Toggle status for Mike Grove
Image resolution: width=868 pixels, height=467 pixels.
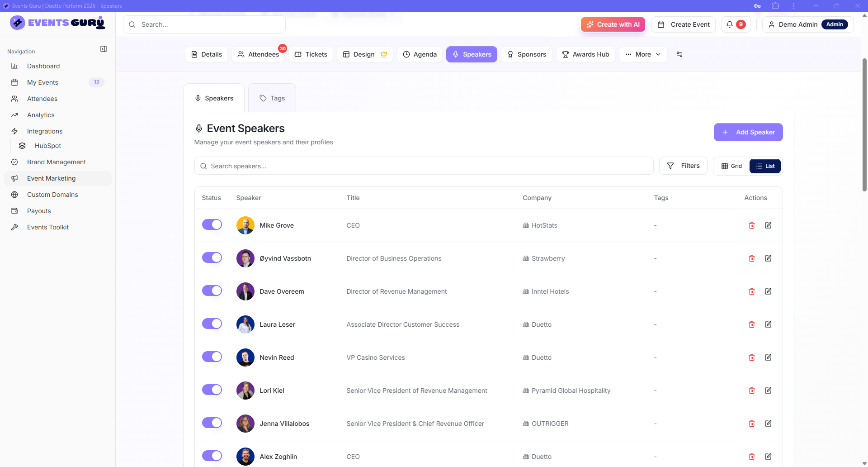[212, 224]
